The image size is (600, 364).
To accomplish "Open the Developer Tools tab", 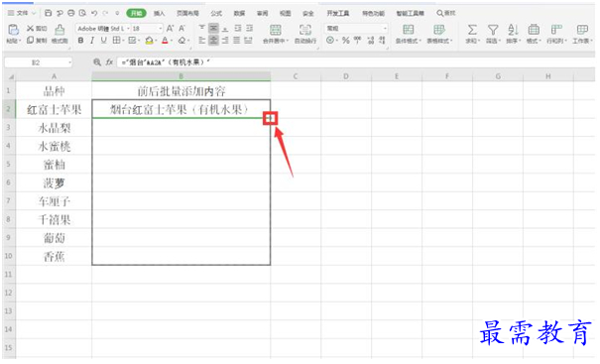I will (338, 13).
